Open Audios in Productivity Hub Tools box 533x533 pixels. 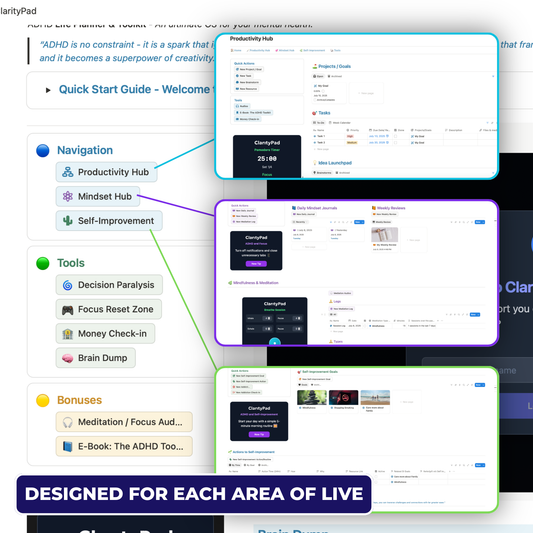click(242, 106)
